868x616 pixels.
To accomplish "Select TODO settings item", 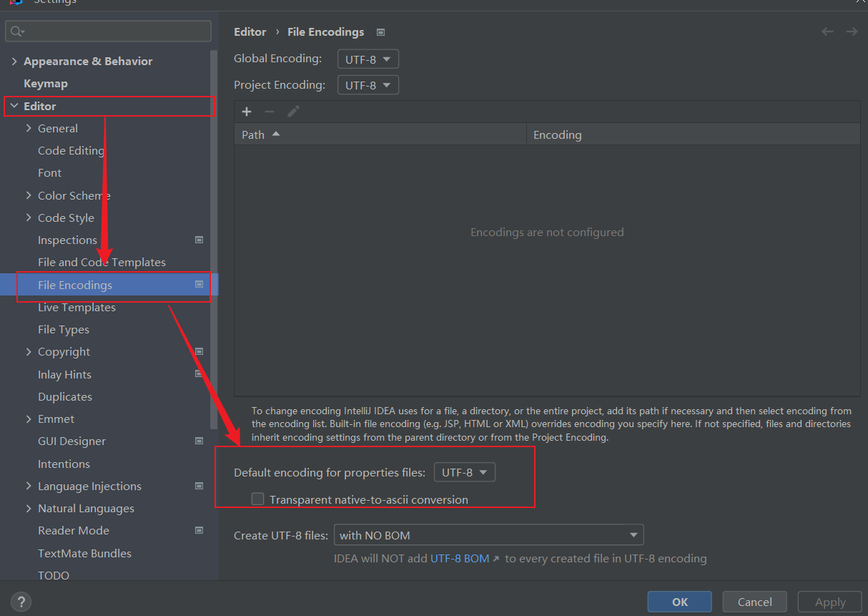I will coord(54,575).
